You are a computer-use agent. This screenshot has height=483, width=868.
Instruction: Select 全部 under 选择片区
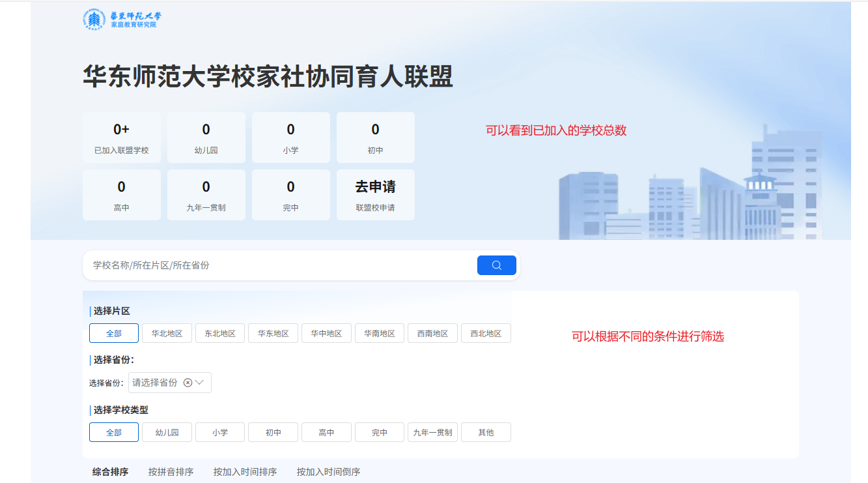click(x=114, y=333)
